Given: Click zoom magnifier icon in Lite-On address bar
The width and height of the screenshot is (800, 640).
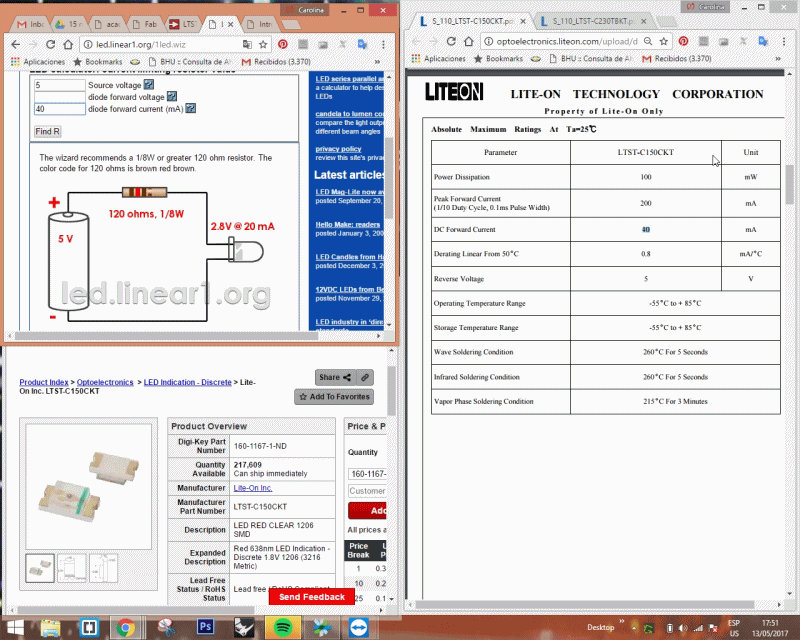Looking at the screenshot, I should point(648,41).
